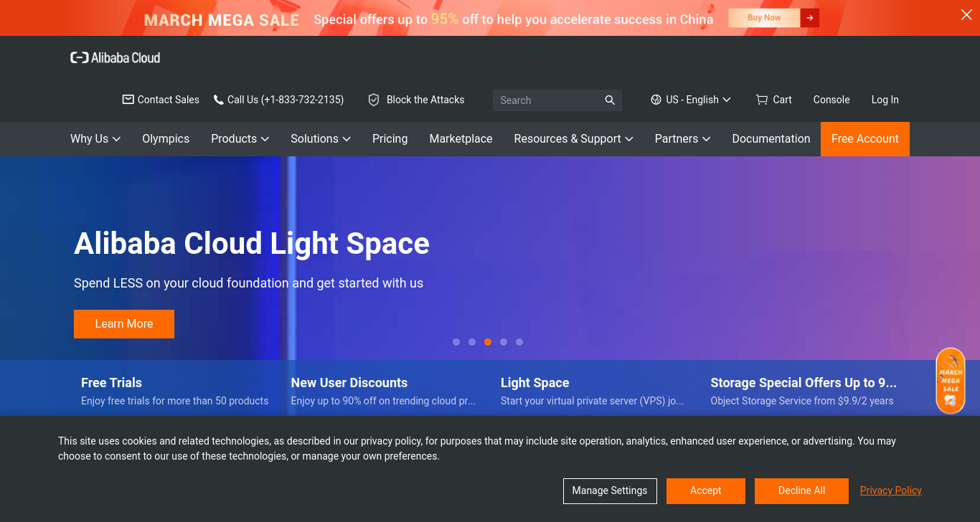
Task: Expand the Why Us menu
Action: (x=95, y=138)
